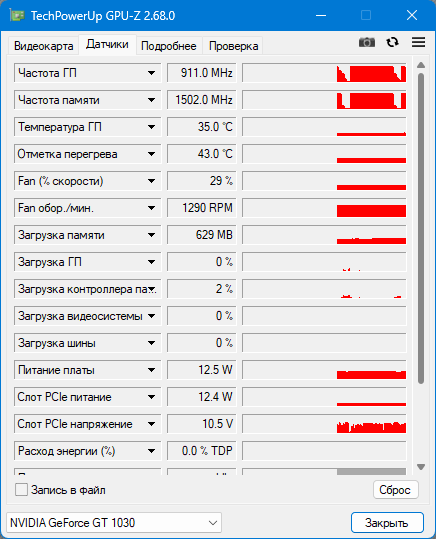The height and width of the screenshot is (539, 436).
Task: Click the 911.0 MHz value field
Action: 202,73
